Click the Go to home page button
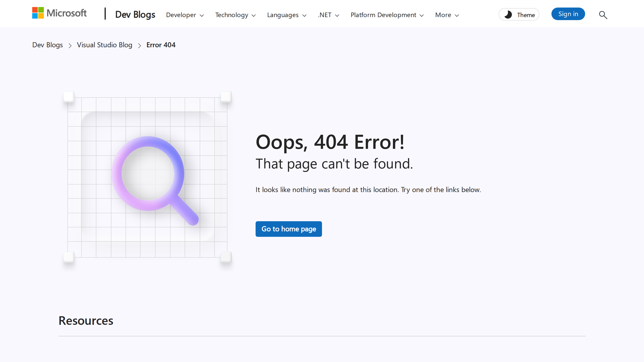The image size is (644, 362). pyautogui.click(x=289, y=229)
